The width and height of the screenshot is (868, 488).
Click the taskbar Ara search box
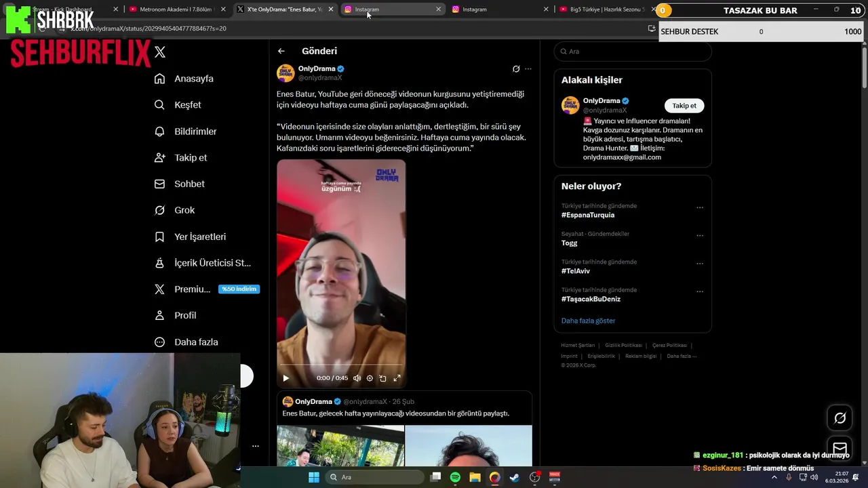pyautogui.click(x=374, y=477)
